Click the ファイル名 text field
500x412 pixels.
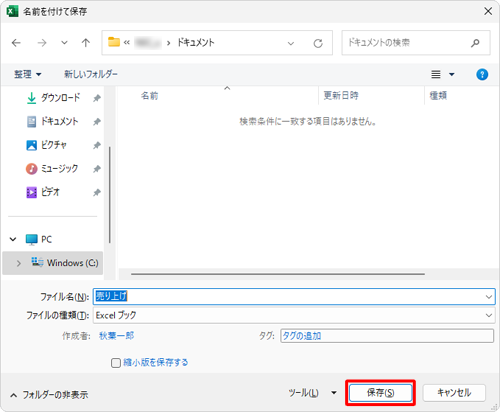pyautogui.click(x=288, y=296)
